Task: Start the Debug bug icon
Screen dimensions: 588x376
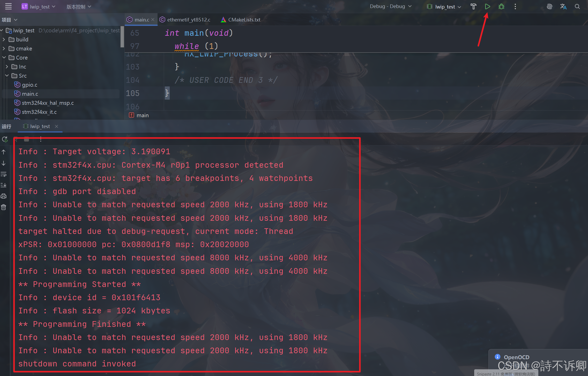Action: pos(501,7)
